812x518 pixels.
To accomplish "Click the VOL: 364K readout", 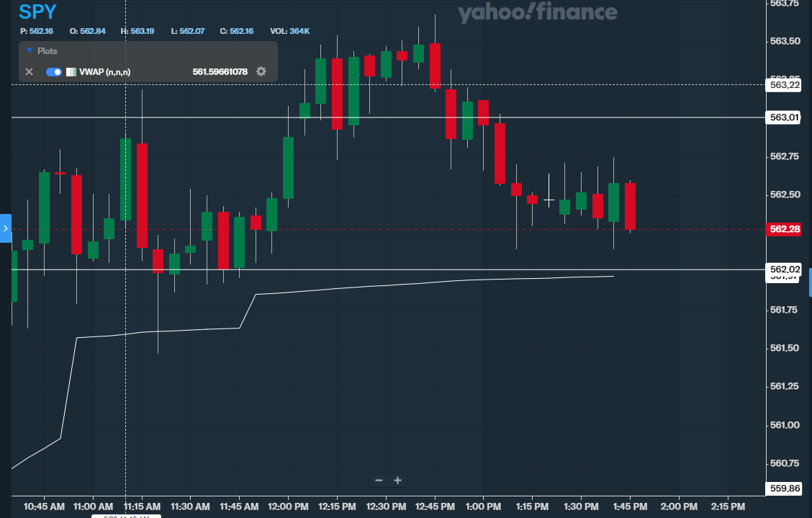I will (290, 31).
